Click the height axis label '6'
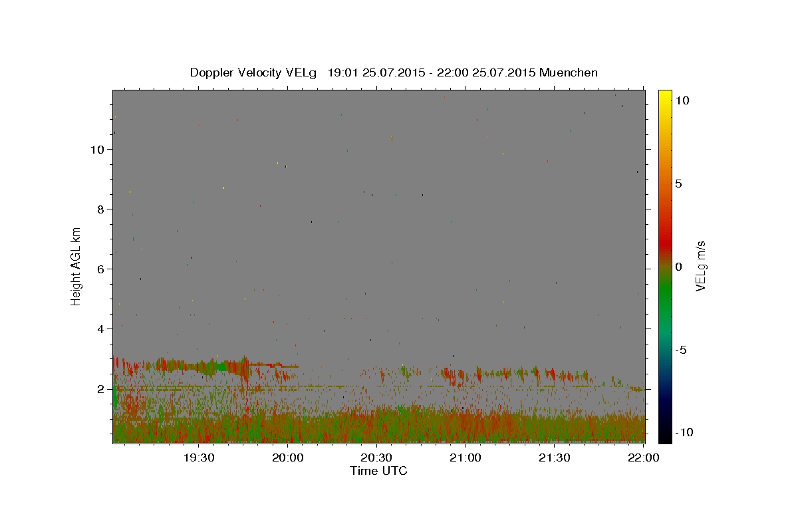 click(101, 269)
